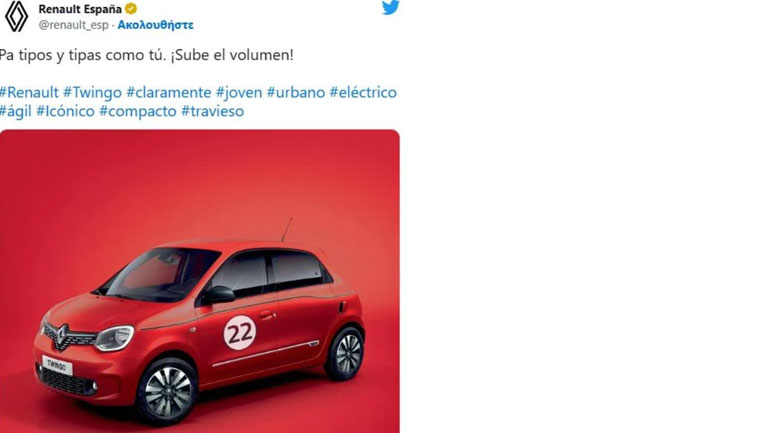Click the gold verified badge
Viewport: 770px width, 433px height.
(131, 9)
